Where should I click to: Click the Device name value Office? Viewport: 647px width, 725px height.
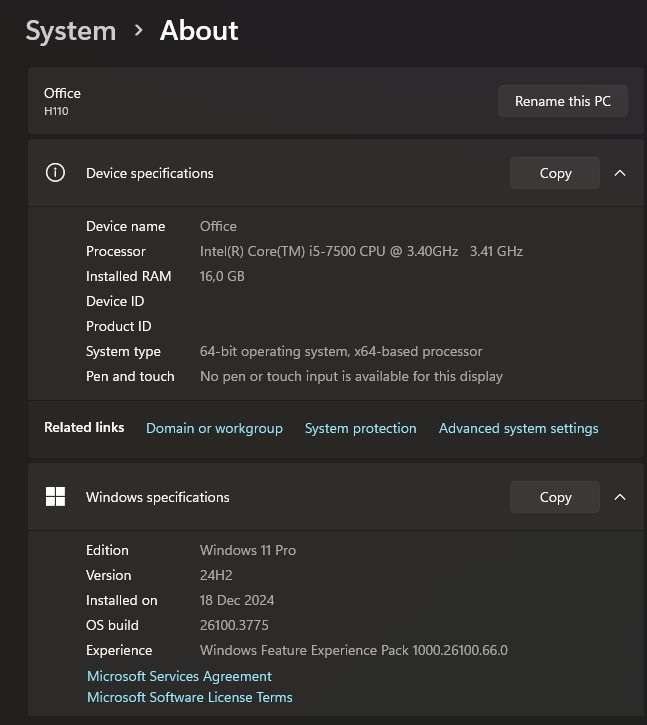(x=218, y=226)
